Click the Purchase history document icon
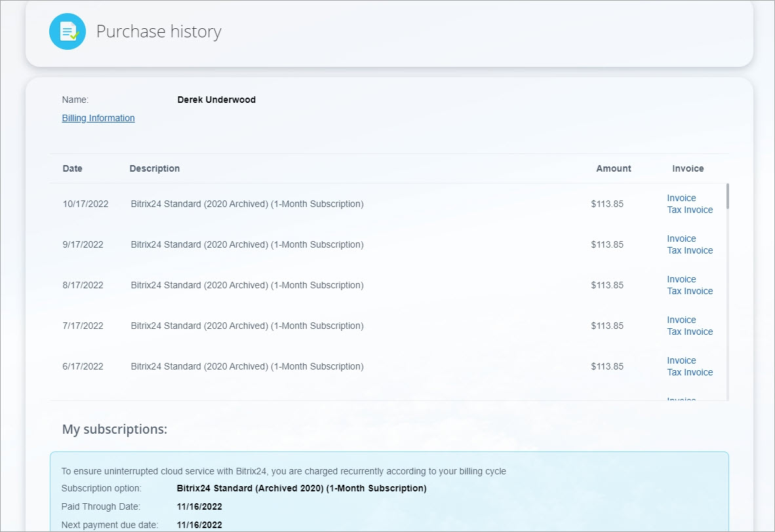The image size is (775, 532). (x=68, y=31)
